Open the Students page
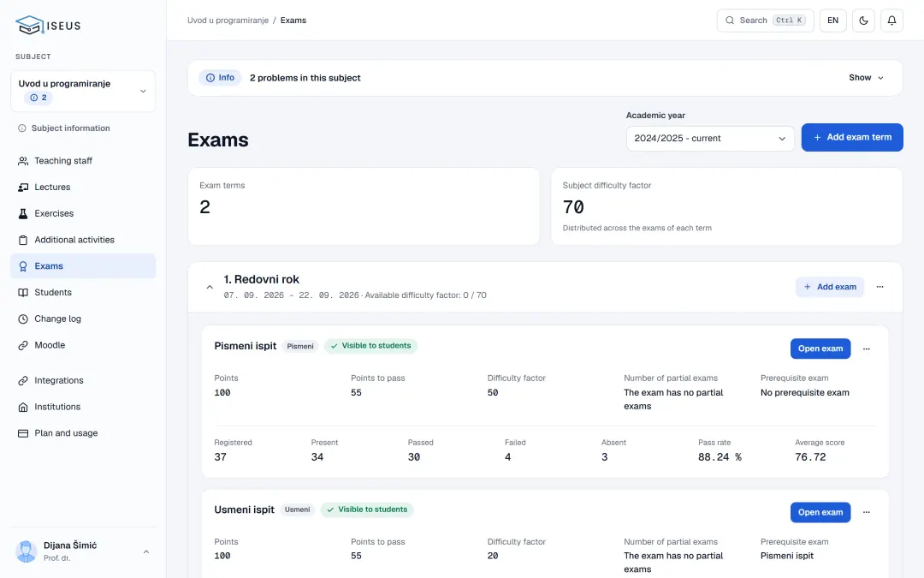Image resolution: width=924 pixels, height=578 pixels. (x=83, y=293)
